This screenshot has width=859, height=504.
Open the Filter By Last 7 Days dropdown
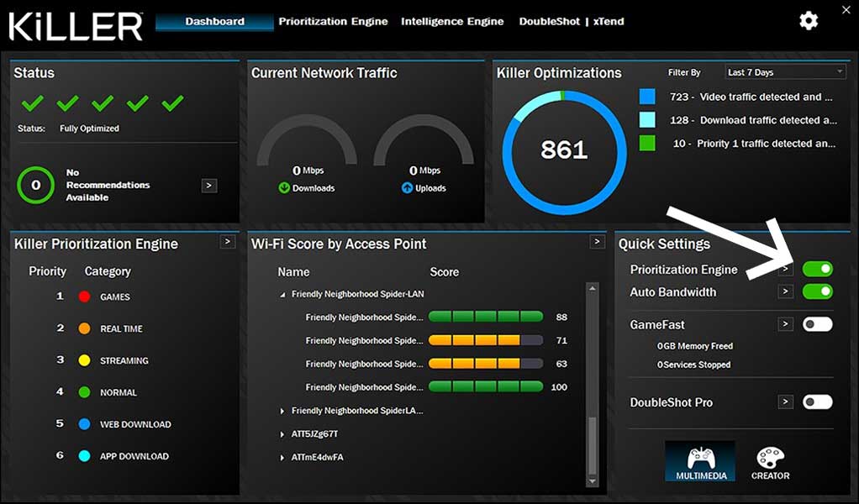(785, 72)
